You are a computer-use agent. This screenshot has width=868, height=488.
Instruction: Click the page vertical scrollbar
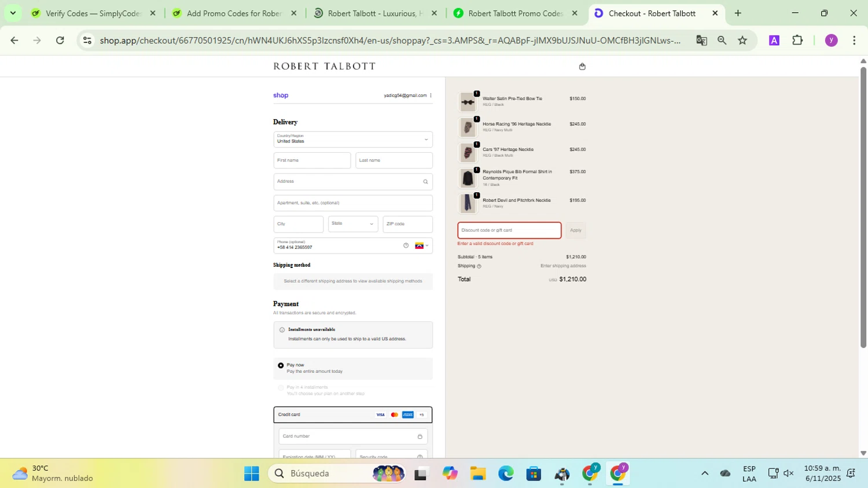(863, 207)
